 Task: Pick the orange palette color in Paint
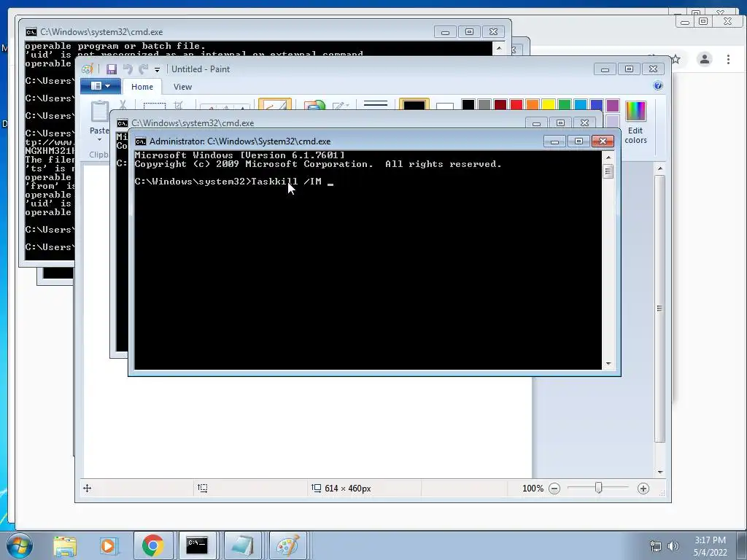tap(532, 105)
